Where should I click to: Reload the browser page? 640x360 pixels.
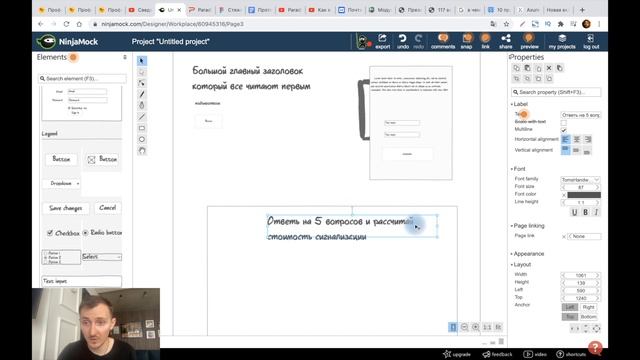[66, 24]
